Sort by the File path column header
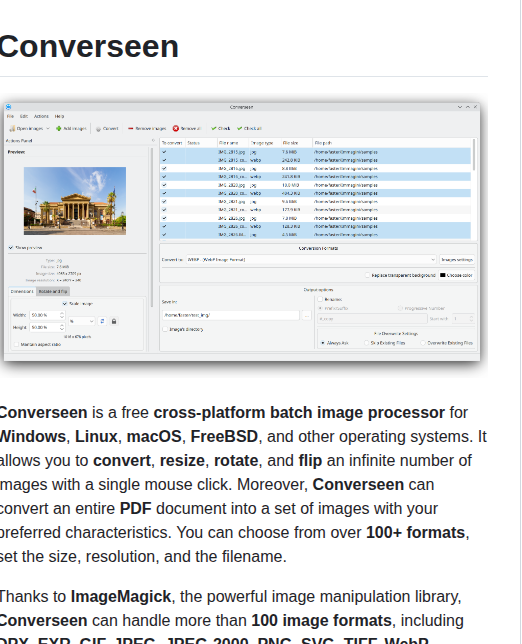 coord(392,143)
